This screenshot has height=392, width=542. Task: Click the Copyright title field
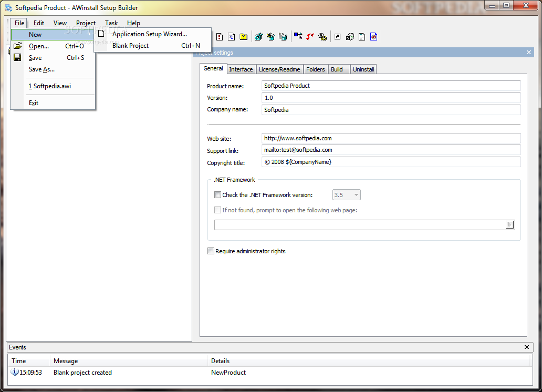[x=391, y=162]
